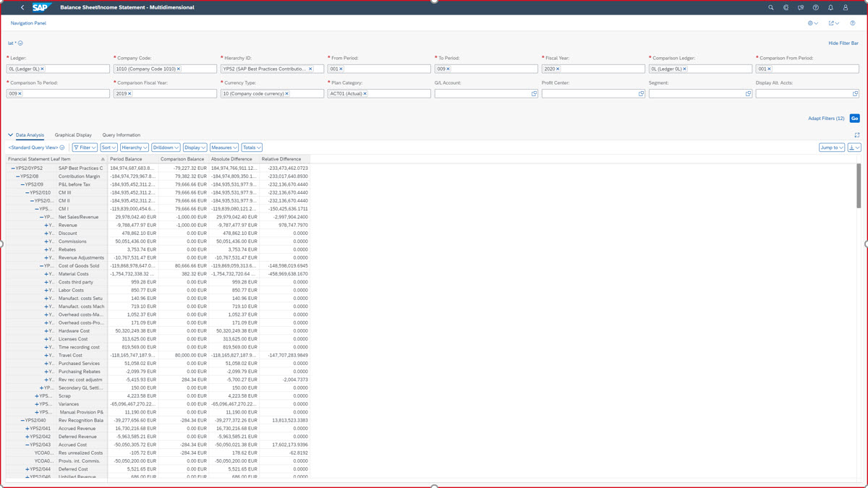This screenshot has width=868, height=488.
Task: Open the user profile icon
Action: pos(846,7)
